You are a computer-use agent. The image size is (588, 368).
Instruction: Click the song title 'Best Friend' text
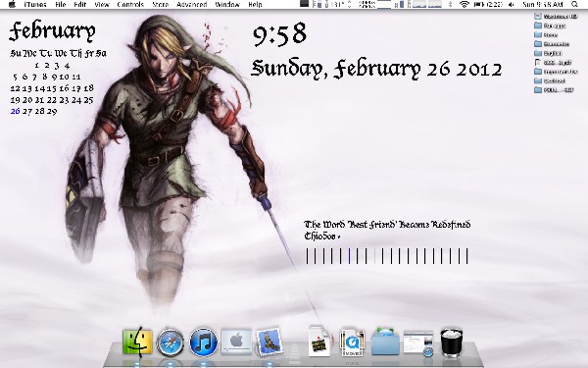387,225
